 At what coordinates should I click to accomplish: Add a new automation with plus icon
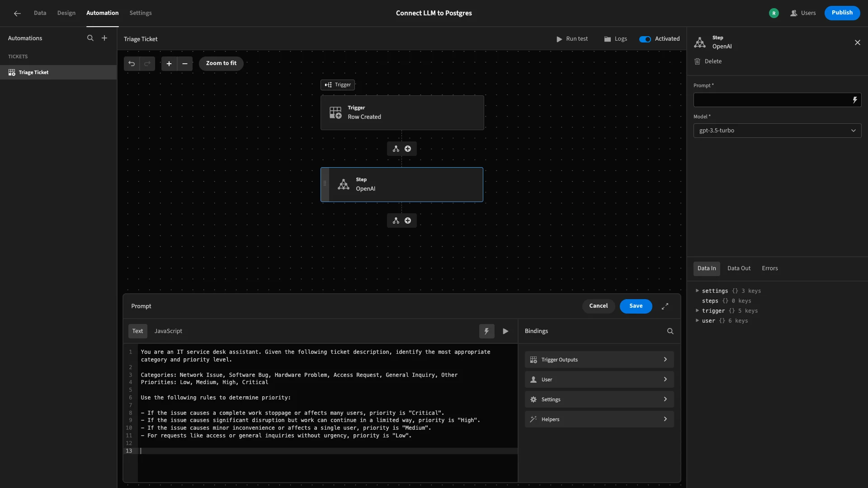pyautogui.click(x=104, y=38)
